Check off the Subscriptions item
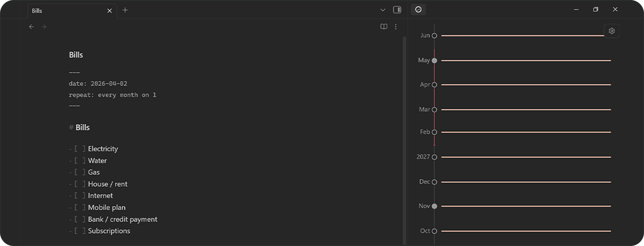 (80, 231)
